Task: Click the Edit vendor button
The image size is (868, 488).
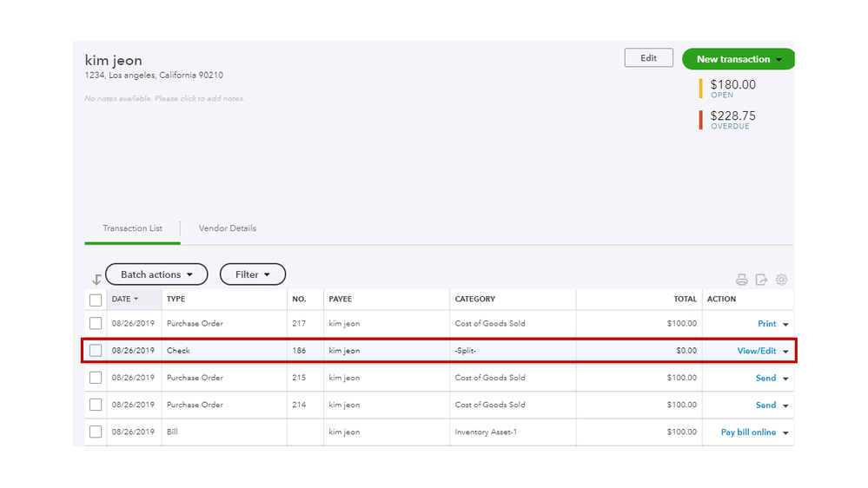Action: click(x=648, y=58)
